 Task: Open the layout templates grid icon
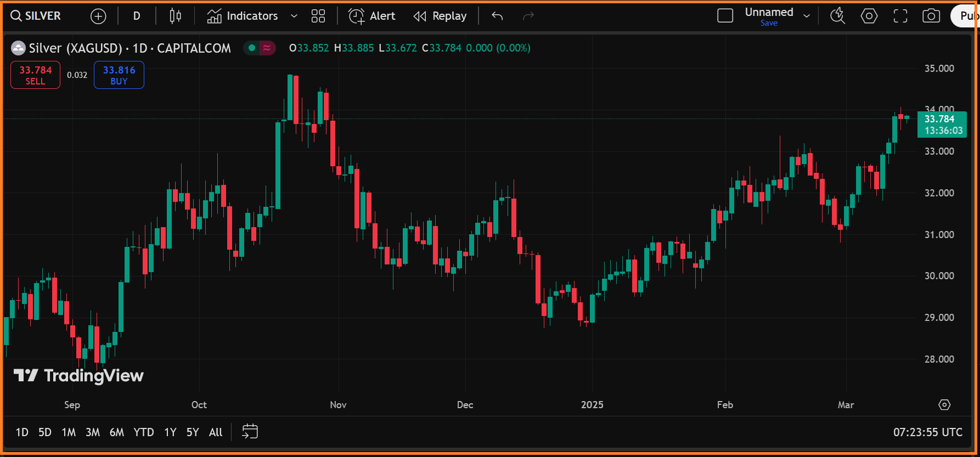click(318, 16)
